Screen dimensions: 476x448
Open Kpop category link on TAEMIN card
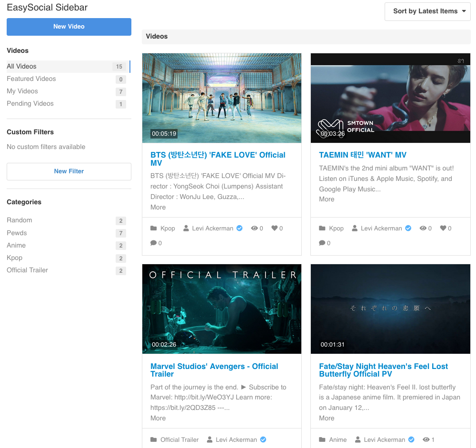point(337,229)
